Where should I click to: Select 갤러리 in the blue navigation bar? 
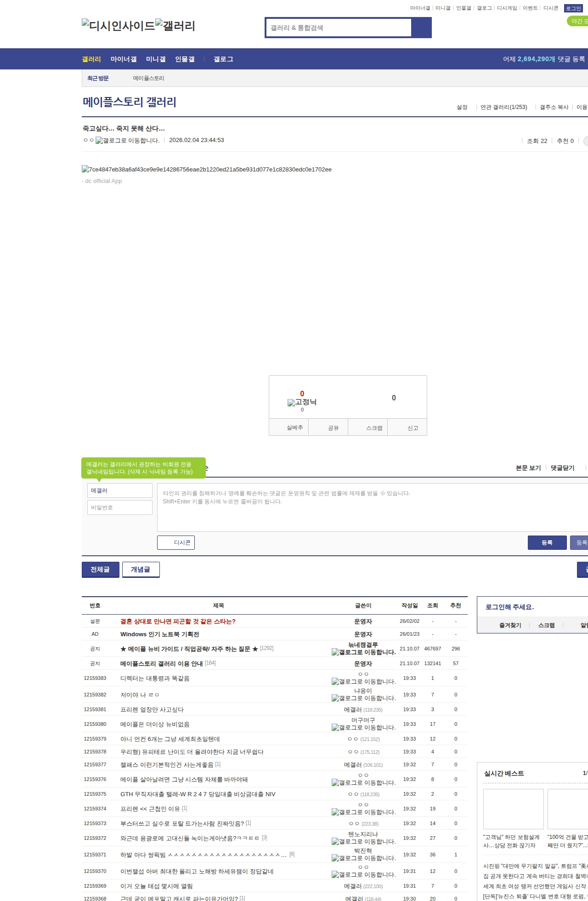(x=91, y=59)
